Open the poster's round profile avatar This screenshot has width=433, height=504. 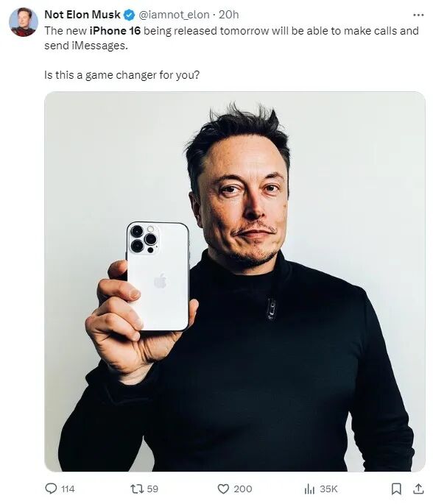click(x=23, y=22)
